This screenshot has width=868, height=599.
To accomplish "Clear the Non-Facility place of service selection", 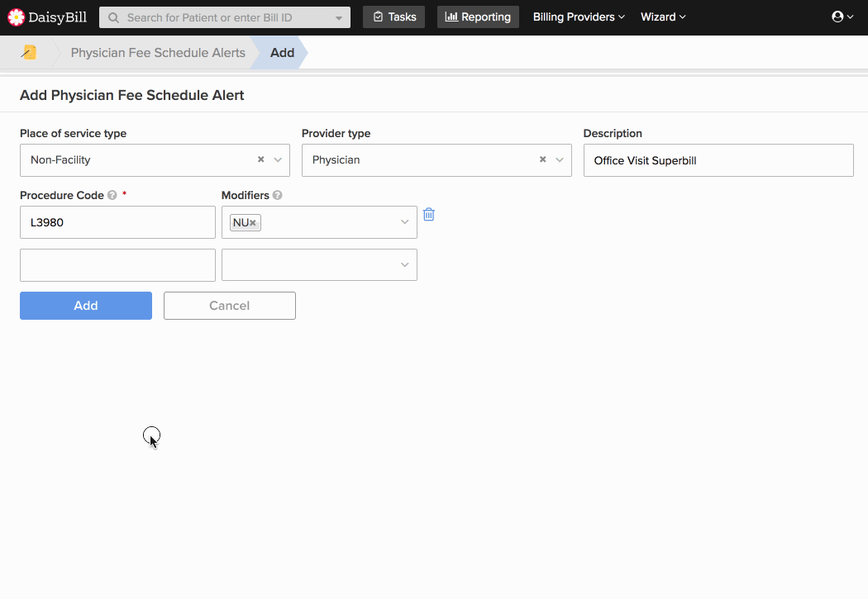I will (260, 159).
